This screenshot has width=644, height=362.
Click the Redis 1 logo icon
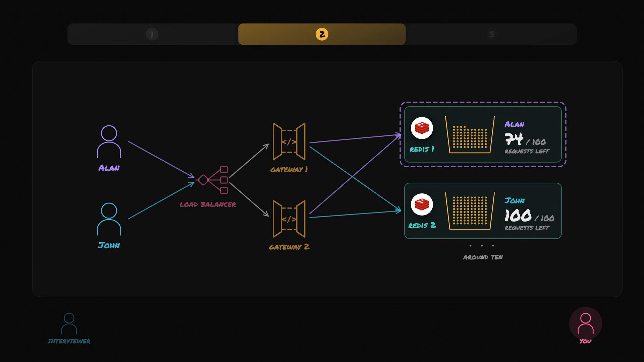422,128
